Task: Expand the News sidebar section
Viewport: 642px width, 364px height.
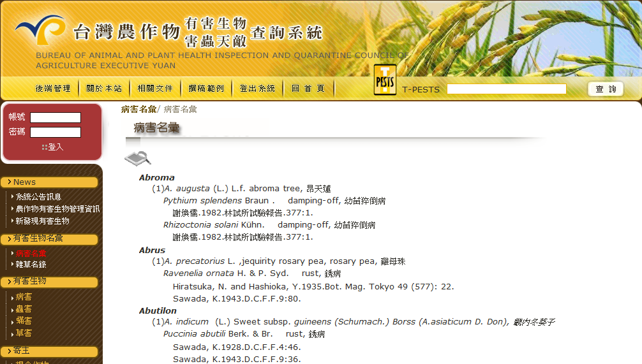Action: [50, 182]
